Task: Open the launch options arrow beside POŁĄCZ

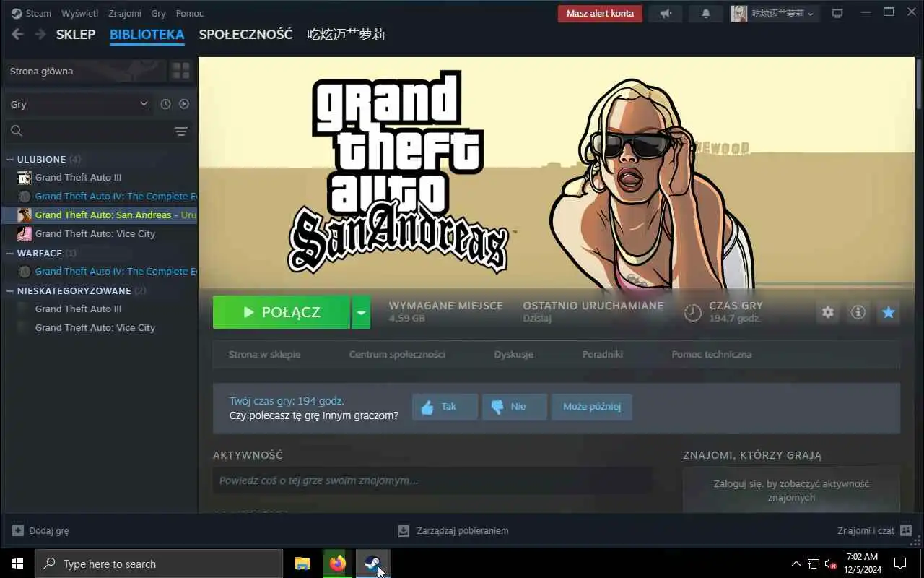Action: (361, 312)
